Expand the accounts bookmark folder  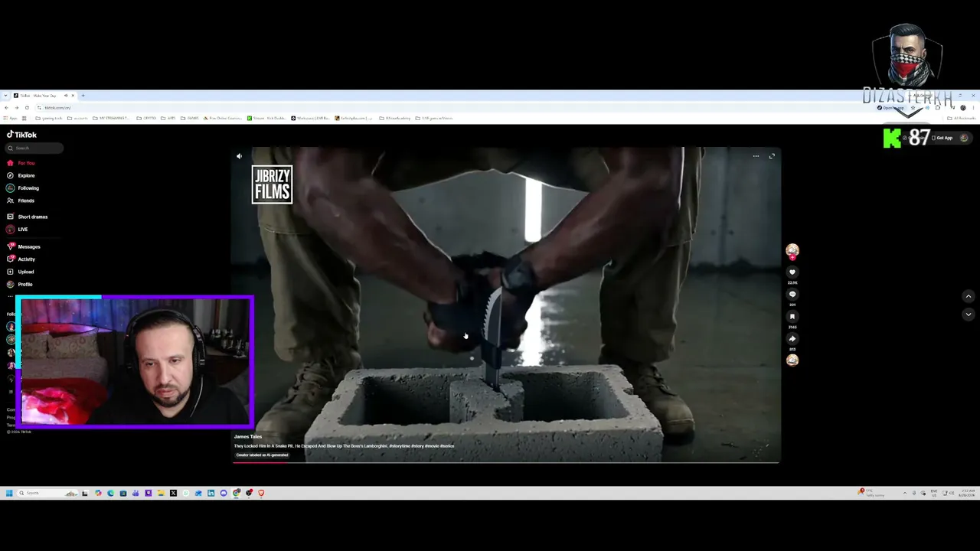tap(78, 118)
